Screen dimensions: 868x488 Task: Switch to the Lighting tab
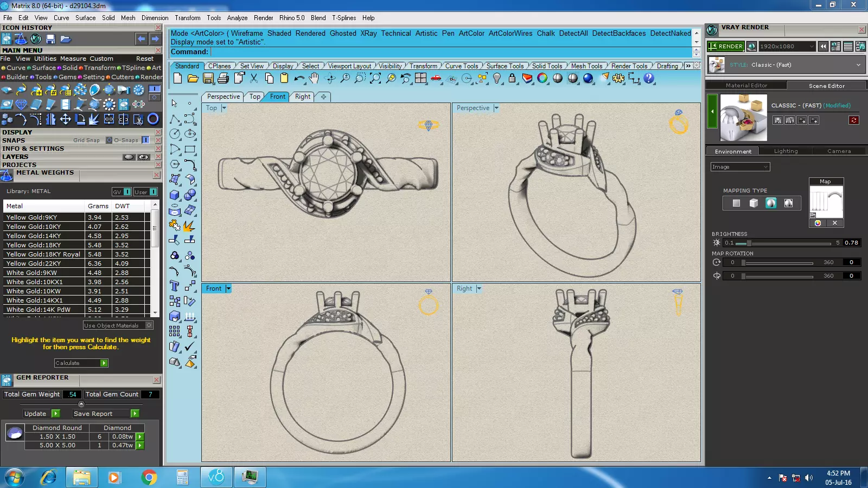786,151
